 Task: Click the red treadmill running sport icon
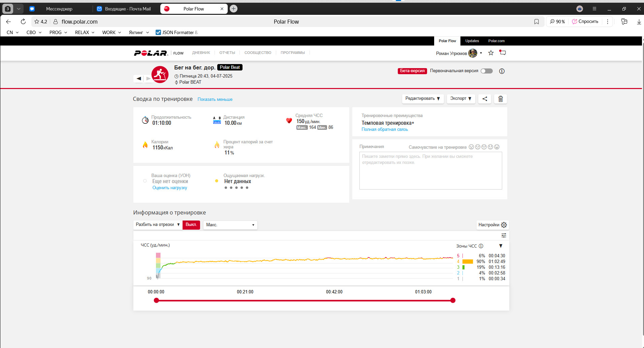(x=160, y=75)
